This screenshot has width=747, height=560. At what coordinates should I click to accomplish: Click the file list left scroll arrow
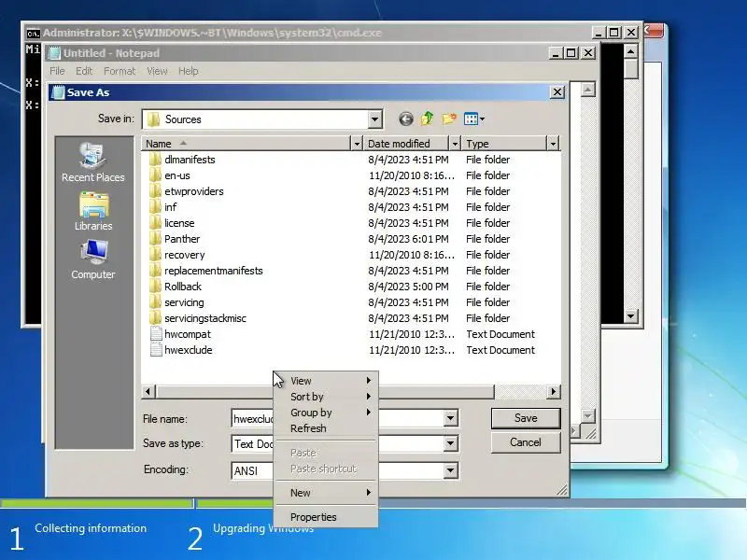pyautogui.click(x=148, y=391)
